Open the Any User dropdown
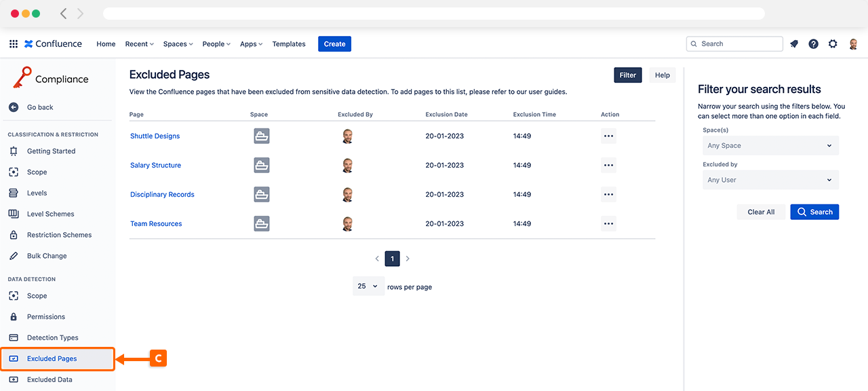868x391 pixels. [770, 179]
